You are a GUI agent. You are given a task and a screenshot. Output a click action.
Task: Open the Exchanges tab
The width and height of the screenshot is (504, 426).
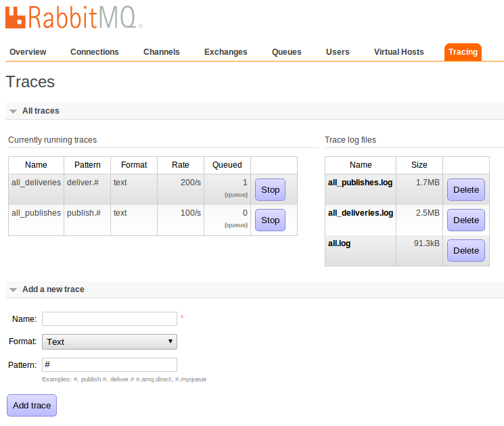pos(226,52)
